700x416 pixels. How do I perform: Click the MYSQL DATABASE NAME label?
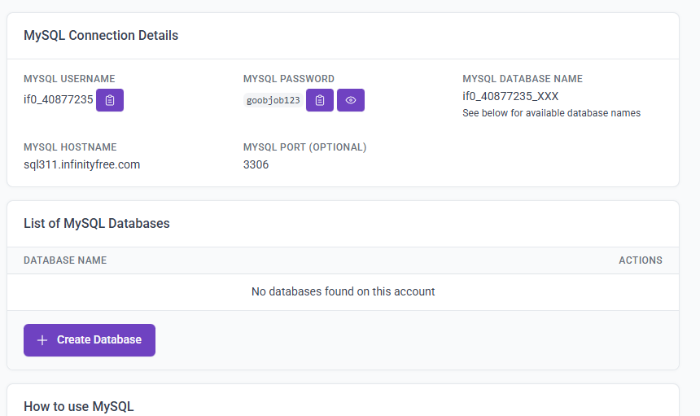[522, 79]
